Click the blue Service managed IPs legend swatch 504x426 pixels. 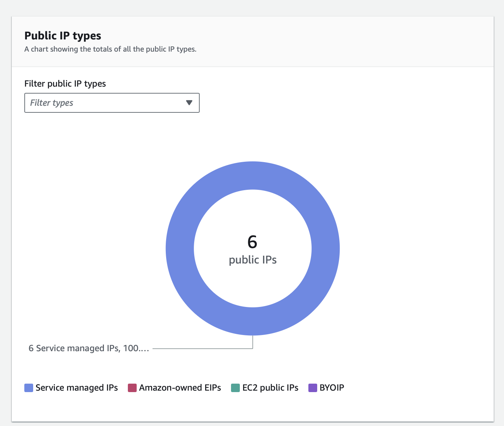[28, 388]
